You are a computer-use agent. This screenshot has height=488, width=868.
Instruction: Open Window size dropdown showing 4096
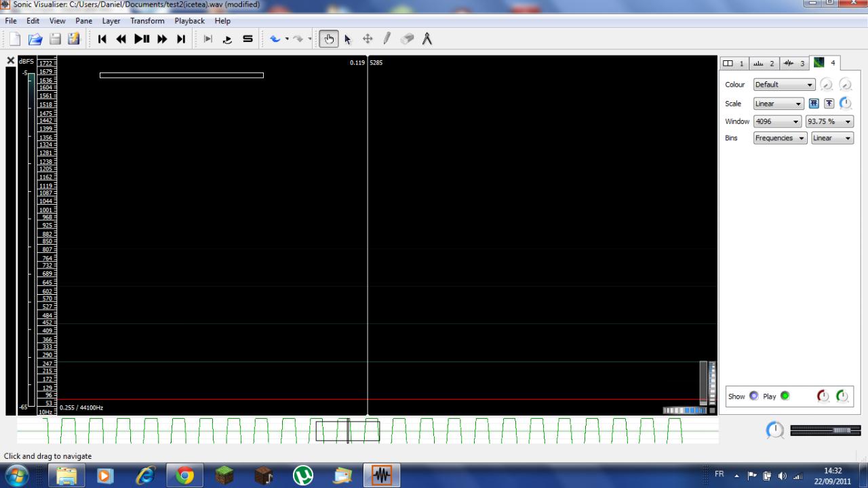tap(778, 121)
